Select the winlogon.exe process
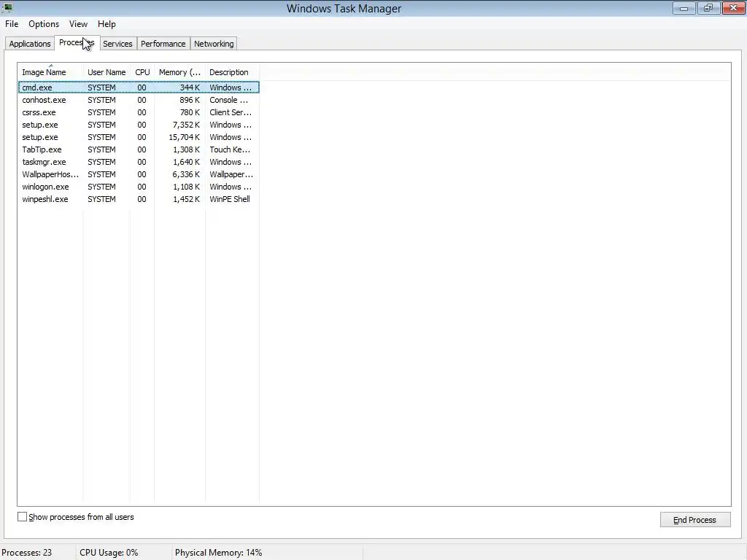The image size is (747, 560). [139, 187]
